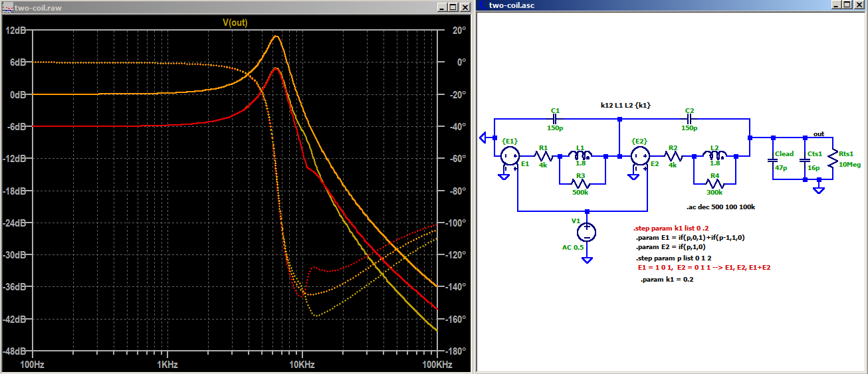Click the 10Meg value of Rts1
868x374 pixels.
[x=849, y=164]
